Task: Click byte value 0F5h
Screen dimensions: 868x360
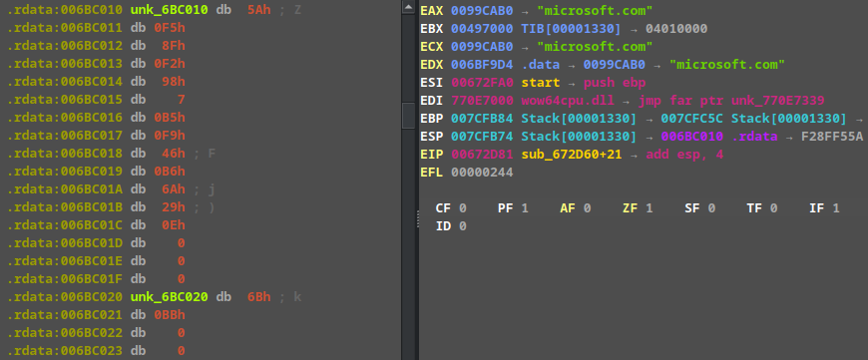Action: [x=170, y=28]
